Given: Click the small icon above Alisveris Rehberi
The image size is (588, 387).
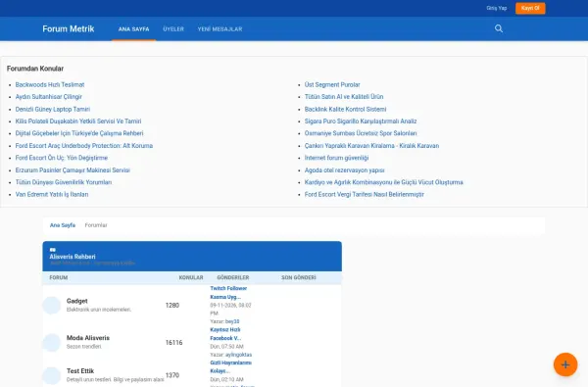Looking at the screenshot, I should pyautogui.click(x=53, y=250).
